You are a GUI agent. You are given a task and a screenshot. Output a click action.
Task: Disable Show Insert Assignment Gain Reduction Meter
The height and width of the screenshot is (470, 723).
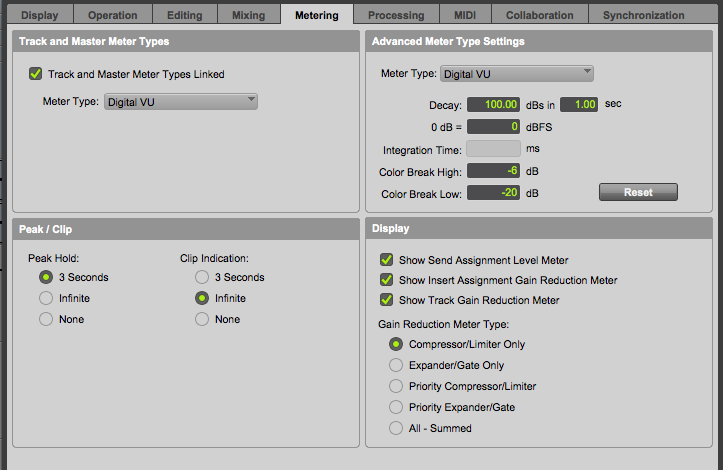(x=386, y=280)
